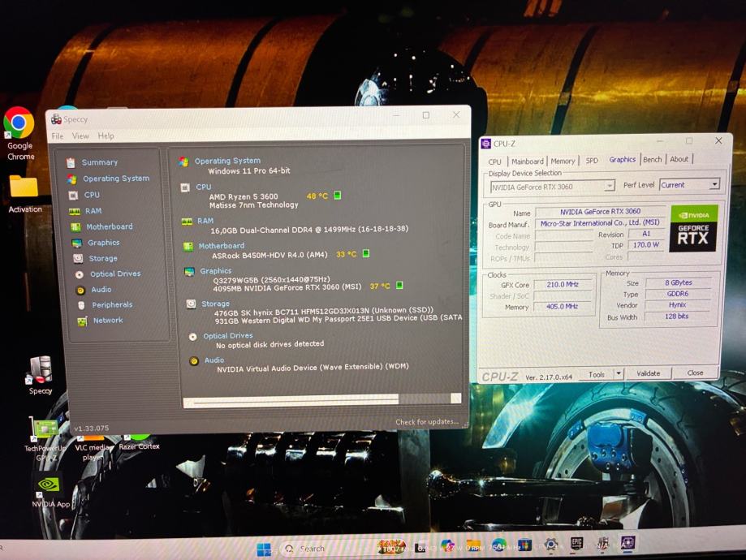
Task: Switch to the SPD tab in CPU-Z
Action: 592,161
